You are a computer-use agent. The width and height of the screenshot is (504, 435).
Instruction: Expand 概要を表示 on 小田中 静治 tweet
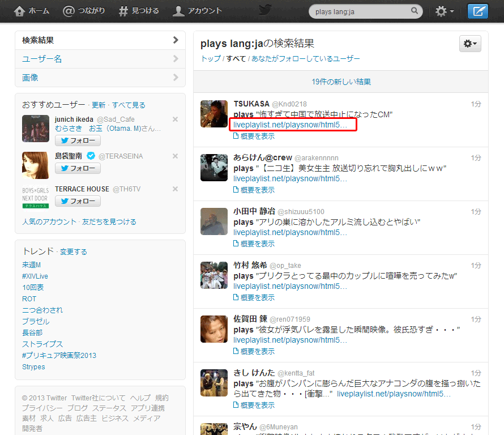point(254,244)
